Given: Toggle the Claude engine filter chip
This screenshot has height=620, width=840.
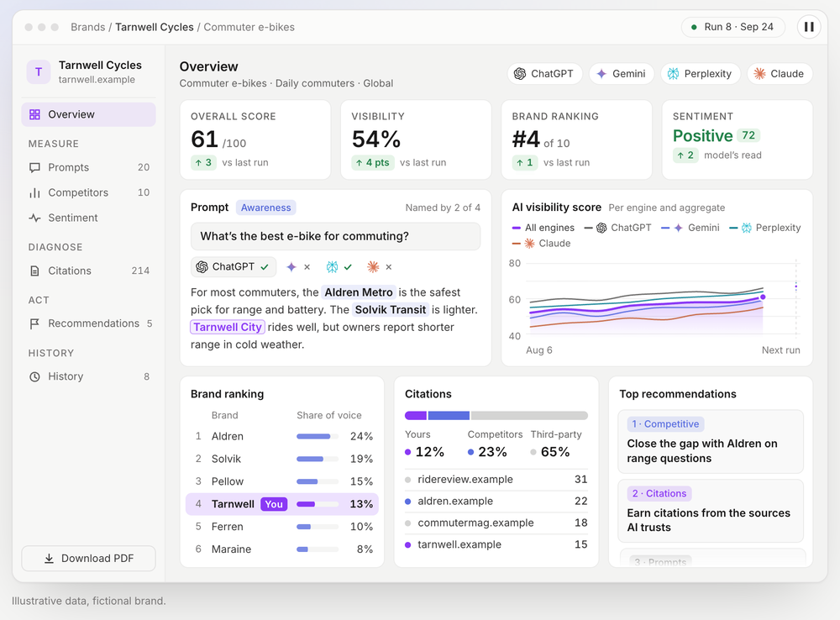Looking at the screenshot, I should (780, 74).
